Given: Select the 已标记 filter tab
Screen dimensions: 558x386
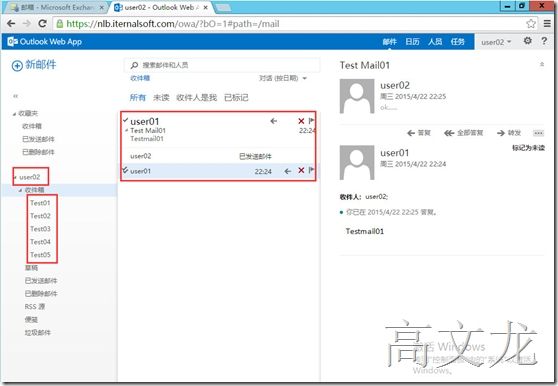Looking at the screenshot, I should [236, 97].
